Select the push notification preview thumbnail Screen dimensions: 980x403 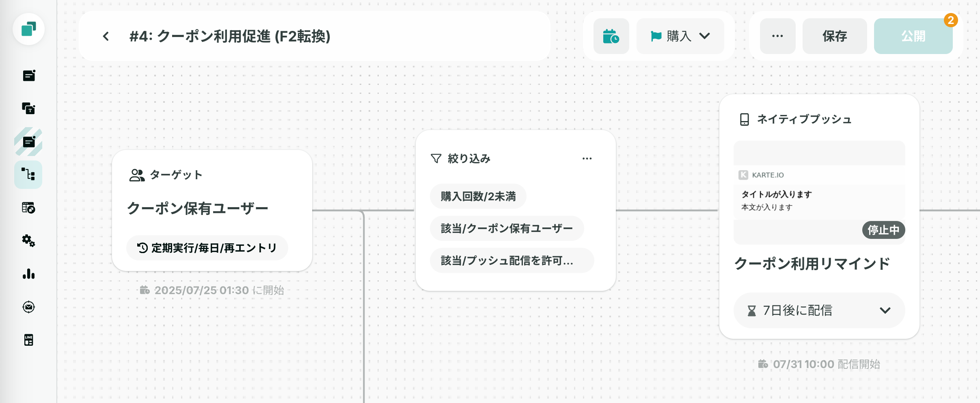tap(819, 193)
